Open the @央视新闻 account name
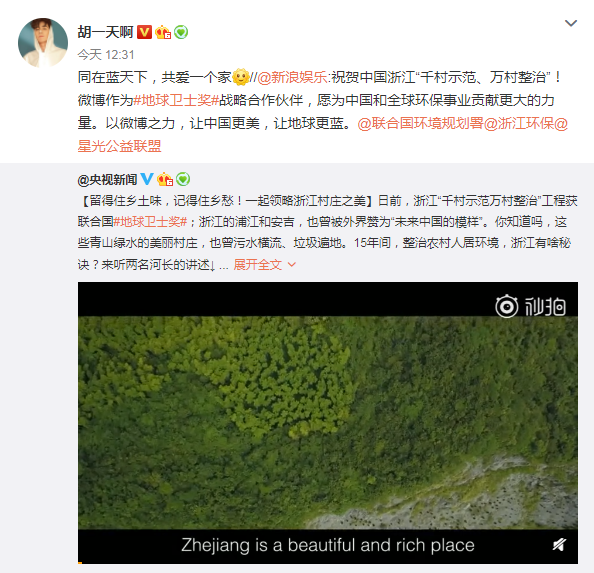Viewport: 594px width, 573px height. pos(107,180)
